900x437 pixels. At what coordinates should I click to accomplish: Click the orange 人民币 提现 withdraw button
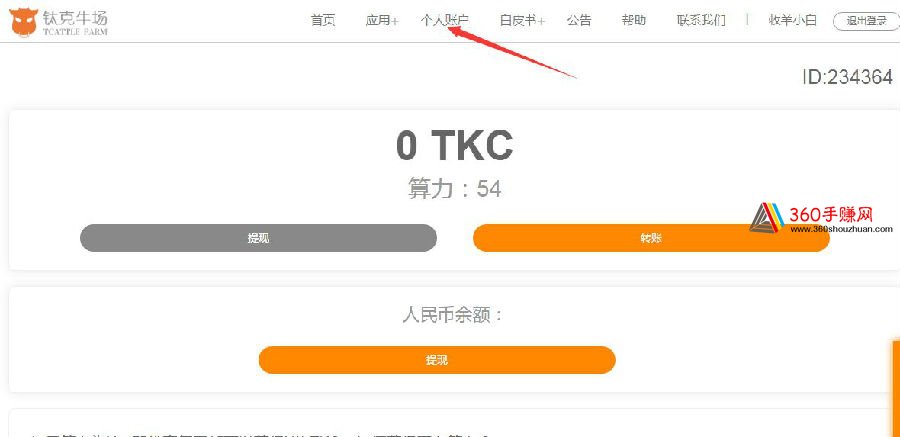point(437,360)
